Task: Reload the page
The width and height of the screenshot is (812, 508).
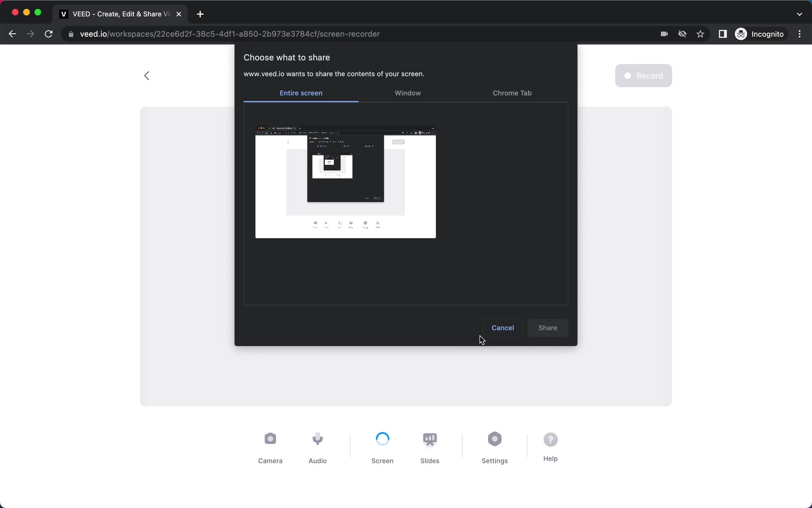Action: click(49, 34)
